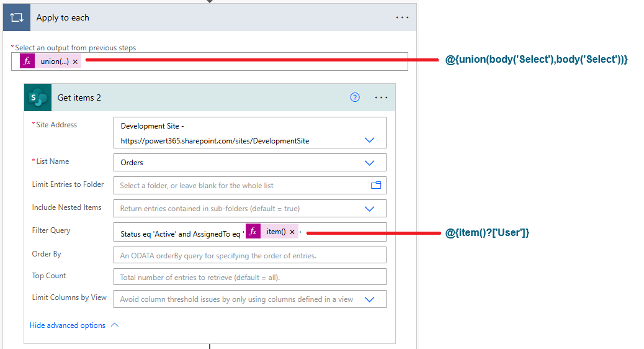Expand the List Name dropdown
644x349 pixels.
pos(370,163)
